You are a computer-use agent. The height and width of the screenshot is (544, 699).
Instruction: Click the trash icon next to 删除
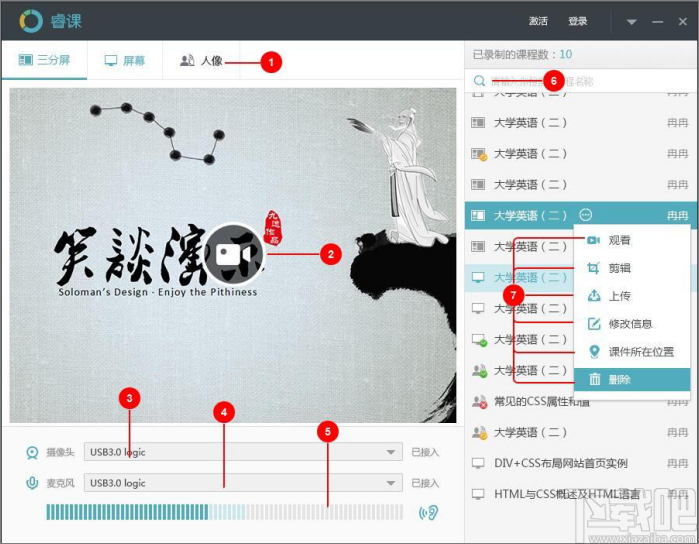pyautogui.click(x=595, y=379)
